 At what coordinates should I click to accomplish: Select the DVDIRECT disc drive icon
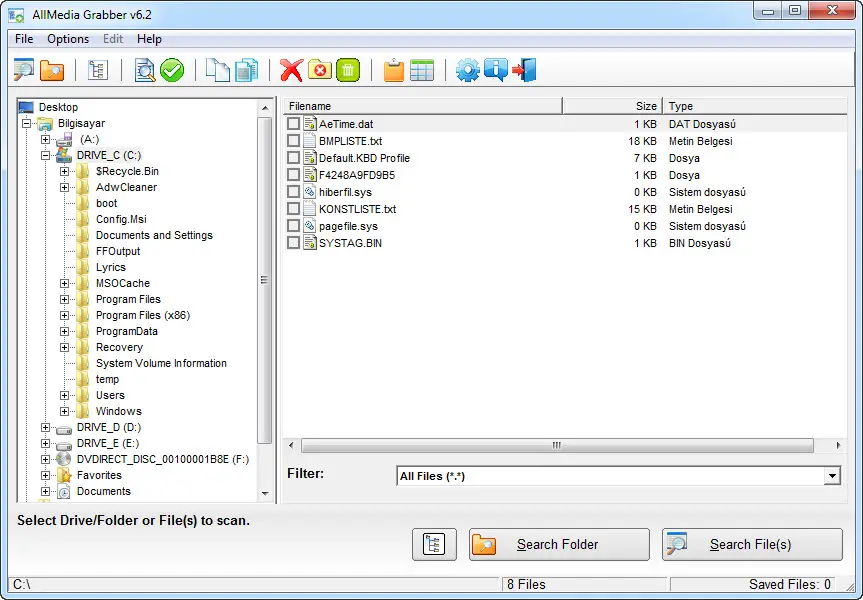click(x=64, y=459)
